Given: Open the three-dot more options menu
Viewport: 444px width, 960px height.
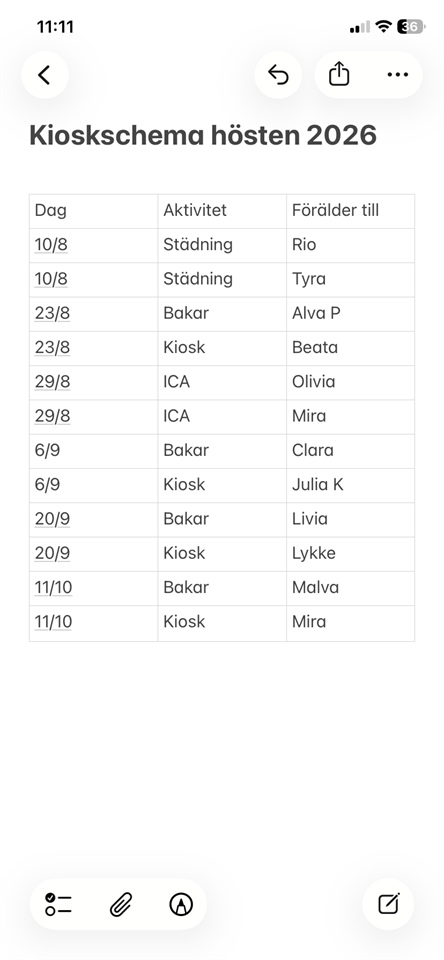Looking at the screenshot, I should [x=397, y=75].
